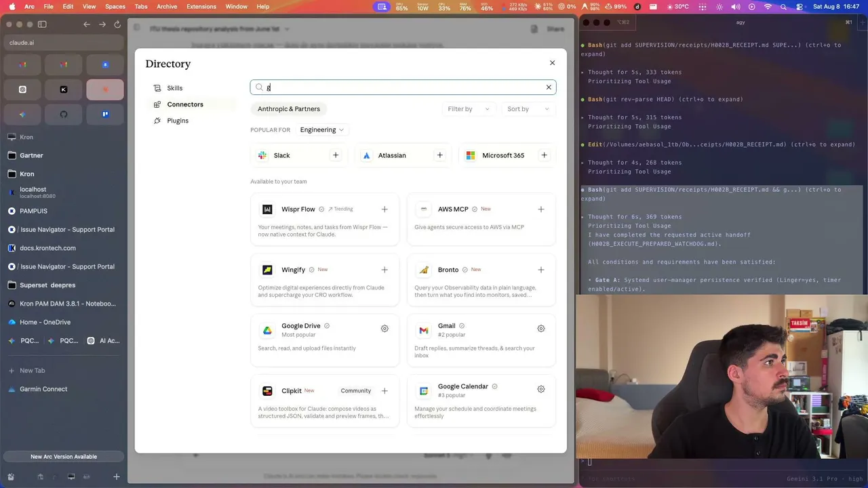This screenshot has height=488, width=868.
Task: Add the Bronto connector
Action: click(x=541, y=270)
